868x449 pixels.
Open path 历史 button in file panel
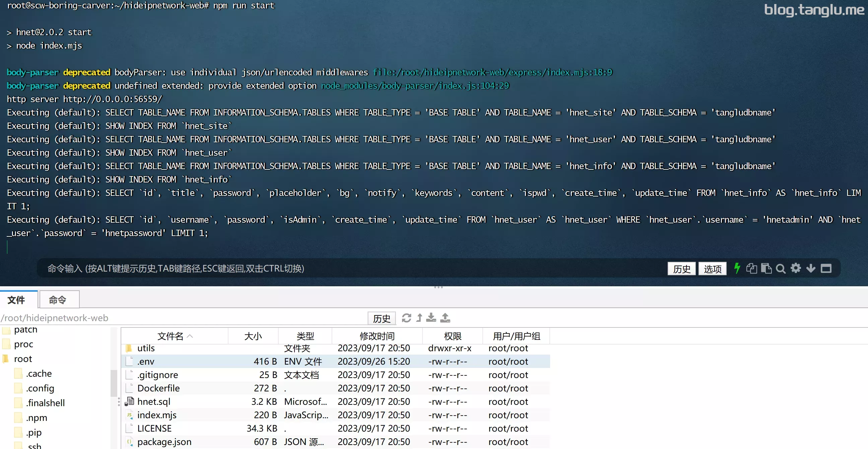click(382, 318)
